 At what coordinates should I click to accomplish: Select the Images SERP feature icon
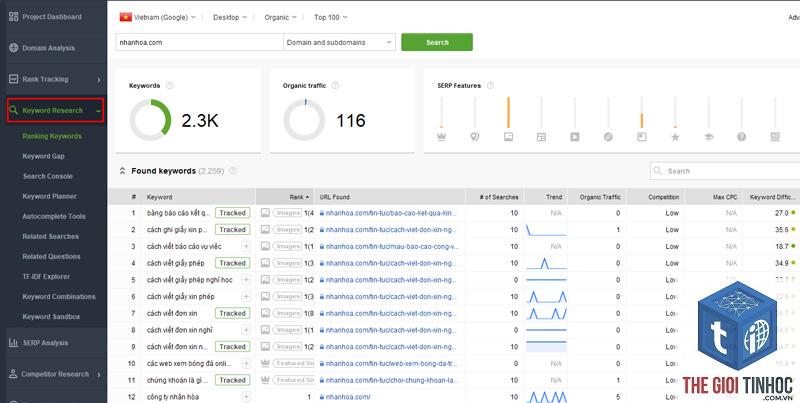[x=508, y=137]
